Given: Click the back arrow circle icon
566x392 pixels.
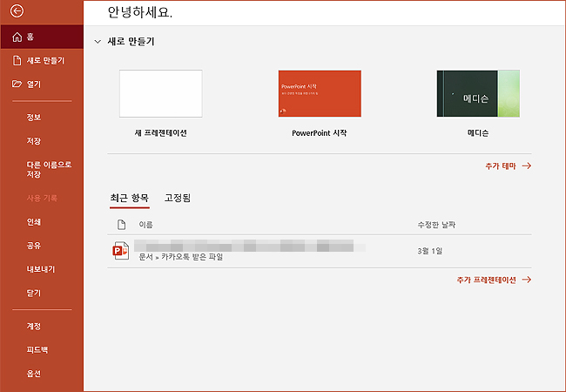Looking at the screenshot, I should point(17,10).
